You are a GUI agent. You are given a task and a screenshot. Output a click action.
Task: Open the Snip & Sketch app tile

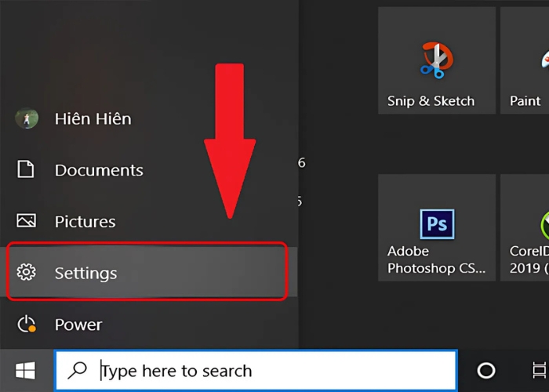pyautogui.click(x=436, y=61)
